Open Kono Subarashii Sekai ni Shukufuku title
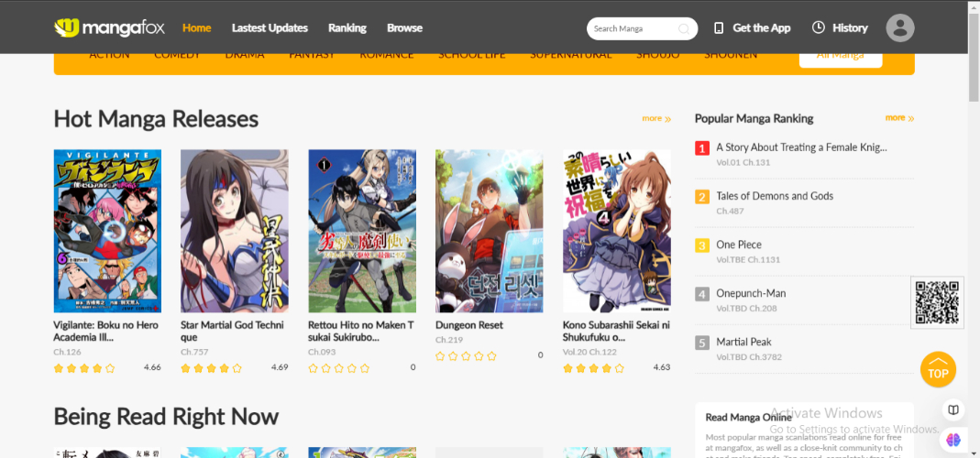Screen dimensions: 980x458 coord(616,332)
